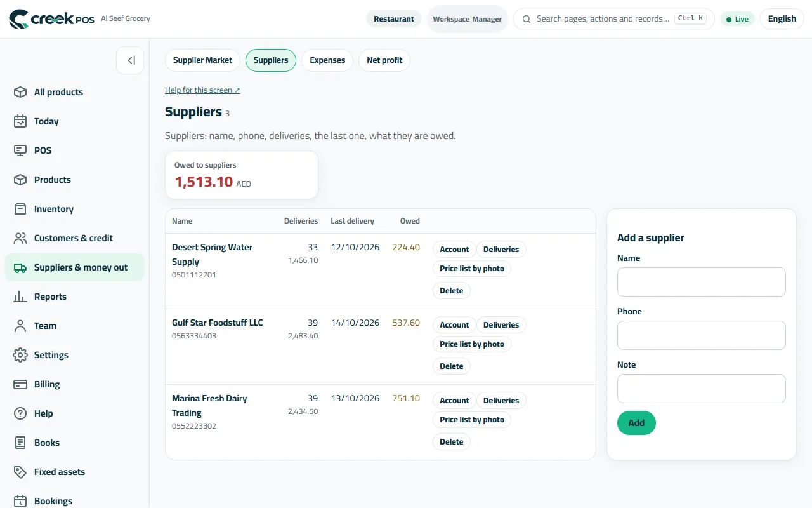Click the Customers & credit people icon
Image resolution: width=812 pixels, height=508 pixels.
[x=20, y=238]
